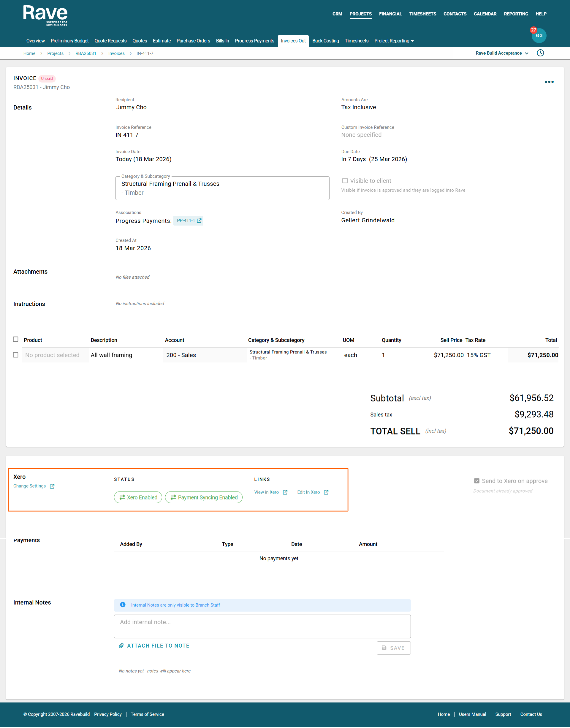The height and width of the screenshot is (728, 570).
Task: Open PP-411-1 progress payment external link icon
Action: (199, 221)
